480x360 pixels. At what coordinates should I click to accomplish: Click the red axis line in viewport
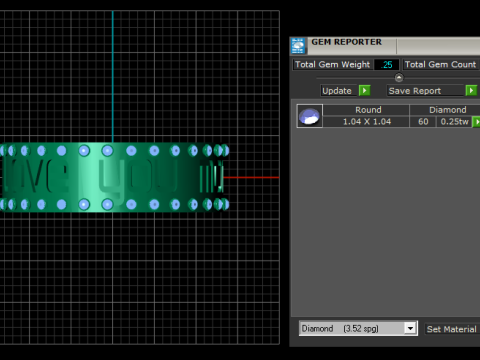point(251,177)
